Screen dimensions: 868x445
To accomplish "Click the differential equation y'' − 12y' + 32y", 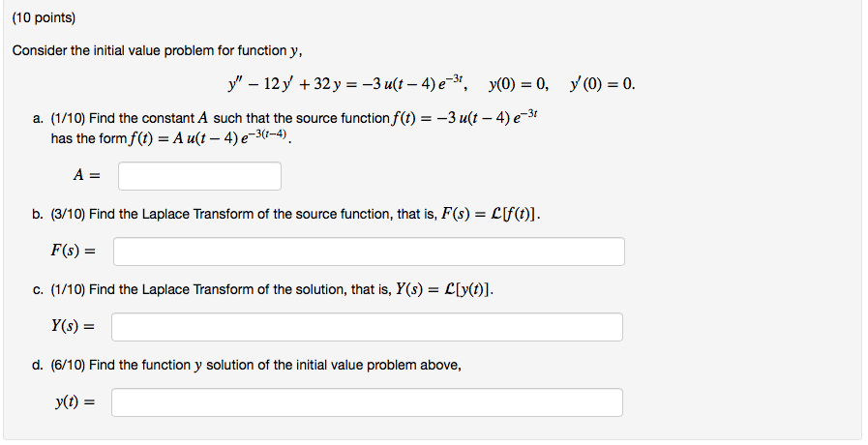I will 347,83.
